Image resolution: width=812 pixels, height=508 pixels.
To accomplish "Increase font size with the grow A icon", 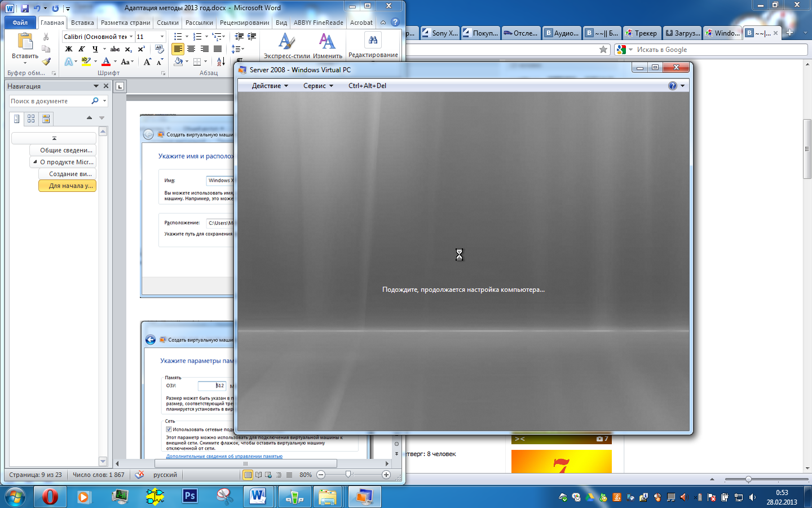I will click(x=147, y=62).
